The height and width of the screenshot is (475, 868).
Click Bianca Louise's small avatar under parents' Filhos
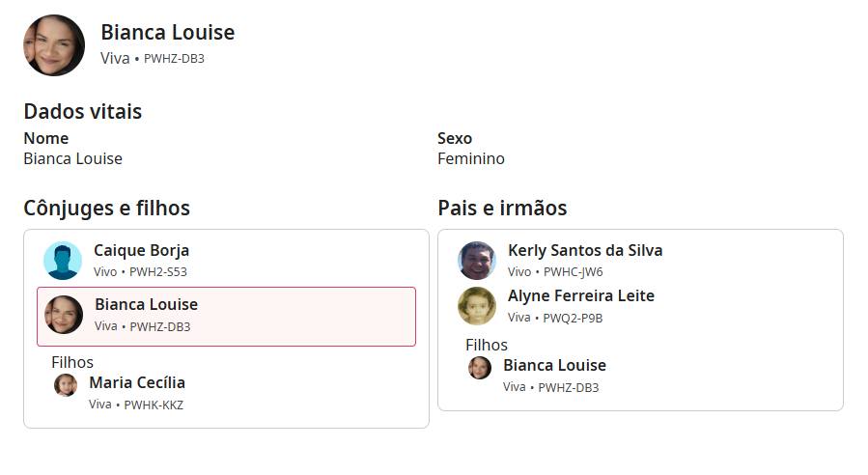[480, 368]
